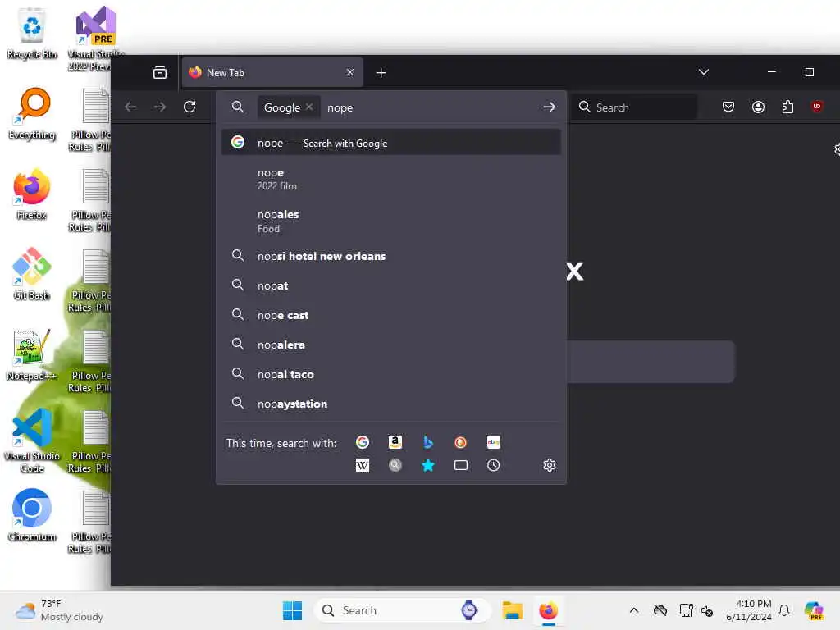
Task: Remove the Google search engine chip
Action: point(309,107)
